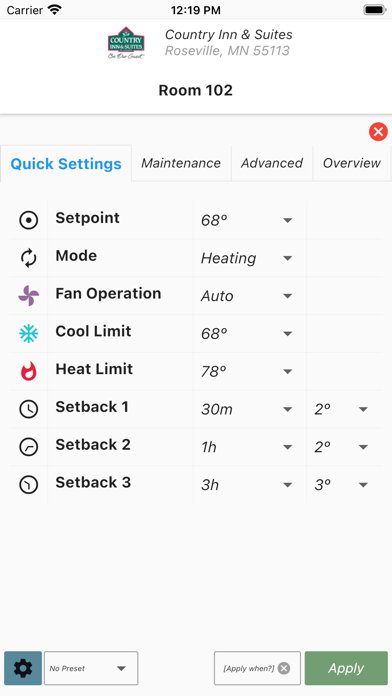The image size is (392, 696).
Task: Clear the Apply when field
Action: point(284,668)
